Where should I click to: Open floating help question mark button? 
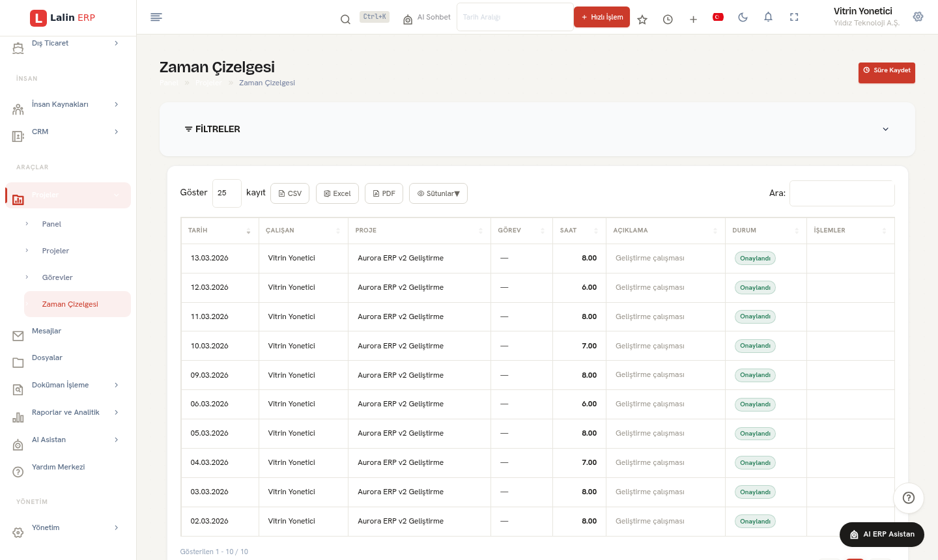coord(909,498)
